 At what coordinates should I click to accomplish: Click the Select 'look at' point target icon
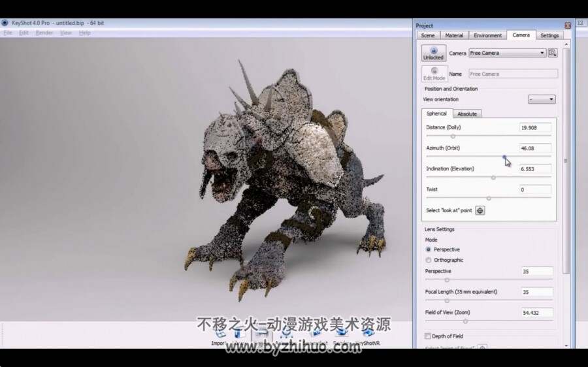tap(480, 210)
